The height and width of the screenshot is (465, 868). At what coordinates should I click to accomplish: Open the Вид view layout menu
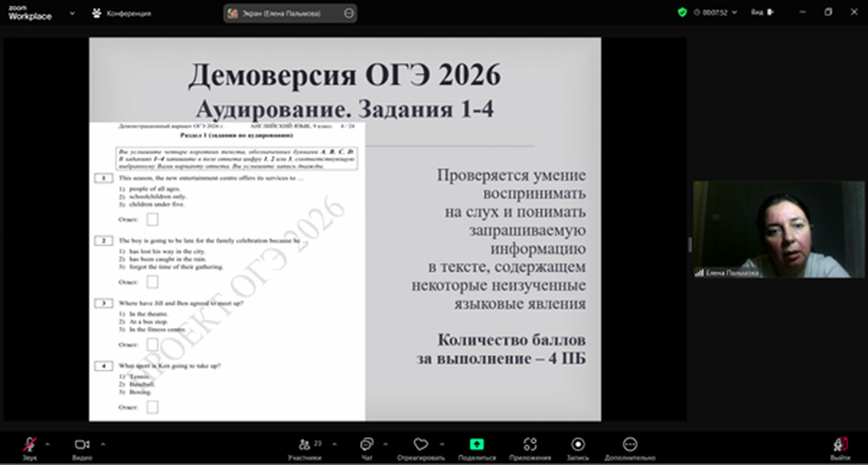(760, 13)
